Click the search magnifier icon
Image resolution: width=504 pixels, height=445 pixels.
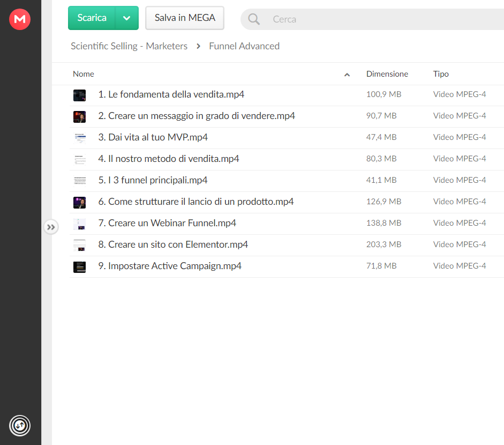pyautogui.click(x=254, y=19)
